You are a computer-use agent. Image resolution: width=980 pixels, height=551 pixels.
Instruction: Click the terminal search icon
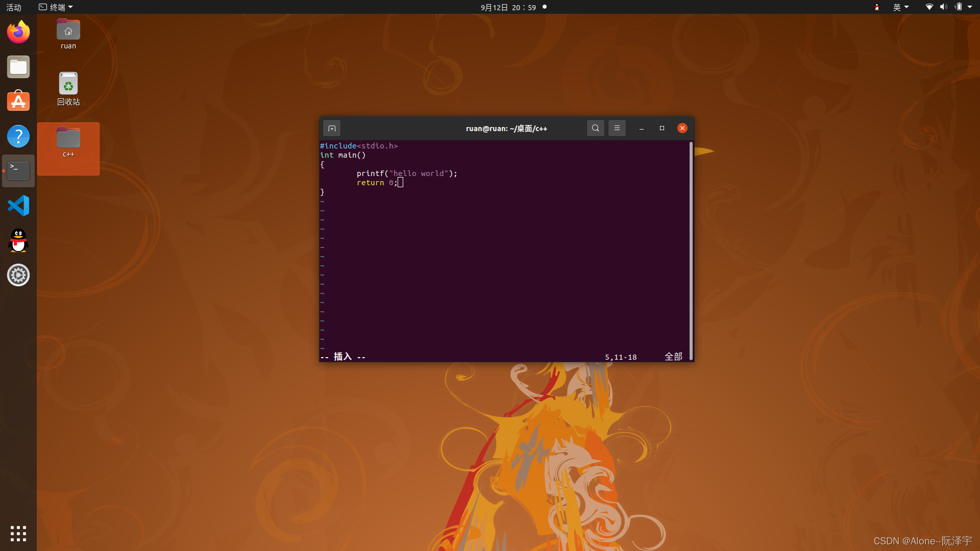pos(595,128)
